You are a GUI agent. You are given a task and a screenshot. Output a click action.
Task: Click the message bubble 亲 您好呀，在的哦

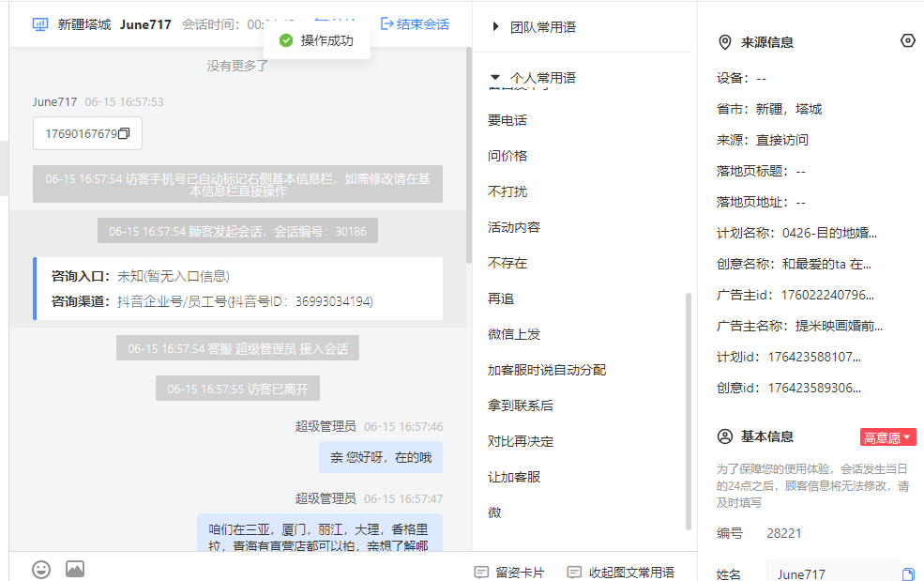coord(381,457)
